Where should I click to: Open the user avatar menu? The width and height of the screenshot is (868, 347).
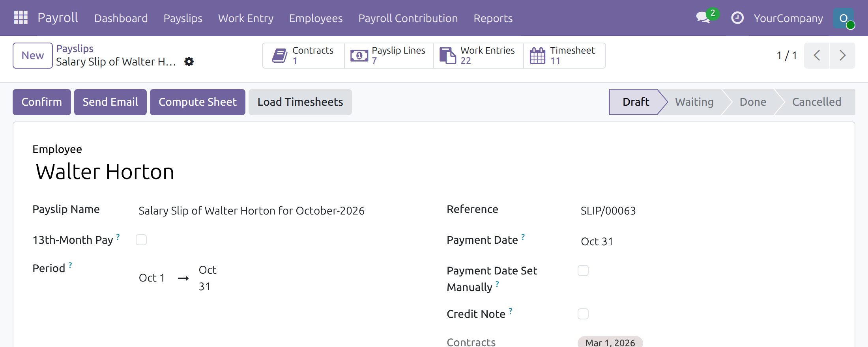pos(844,18)
